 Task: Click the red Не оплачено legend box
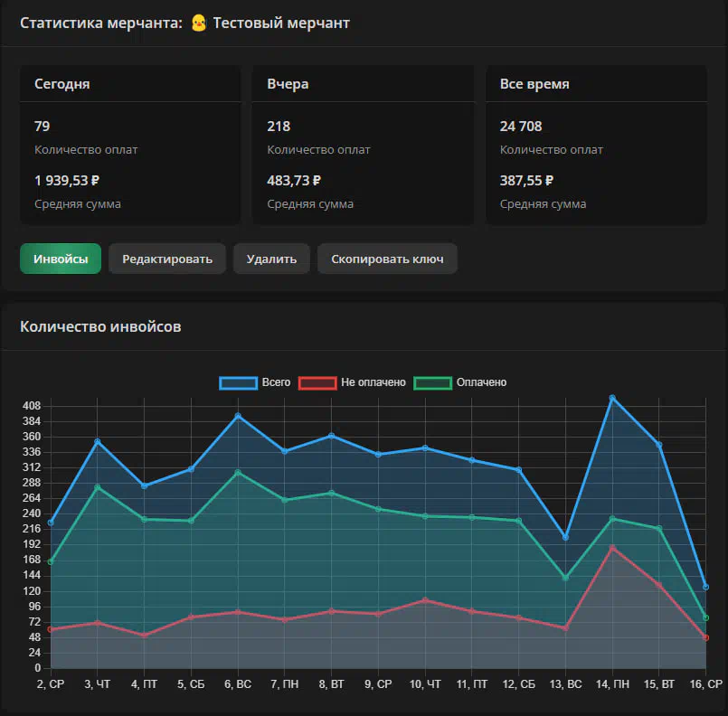tap(317, 382)
